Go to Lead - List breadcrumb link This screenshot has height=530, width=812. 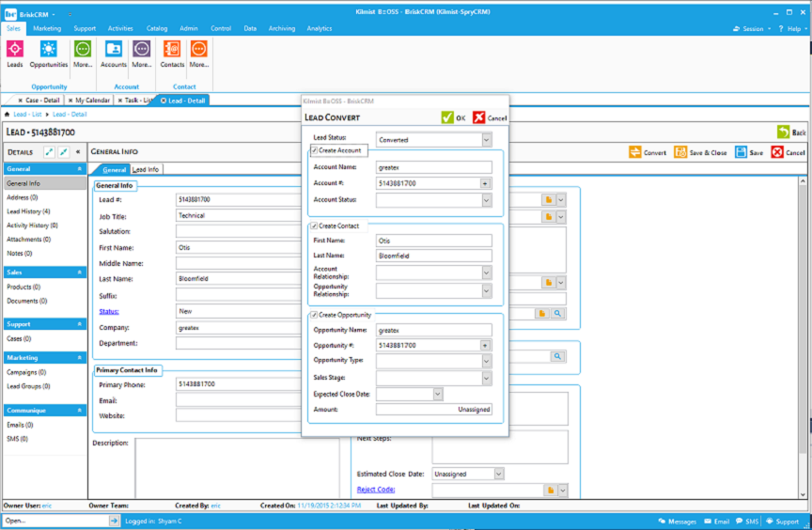(x=27, y=115)
